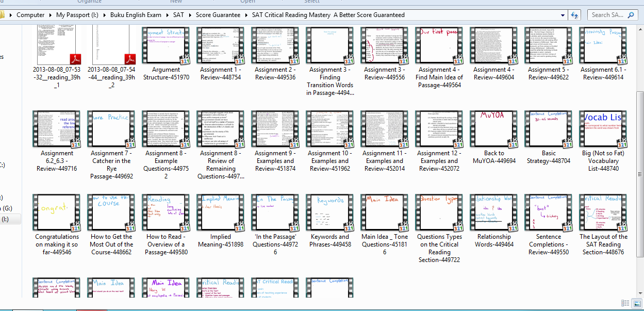Screen dimensions: 644x311
Task: Select the reading_39h_2 PDF file icon
Action: (111, 45)
